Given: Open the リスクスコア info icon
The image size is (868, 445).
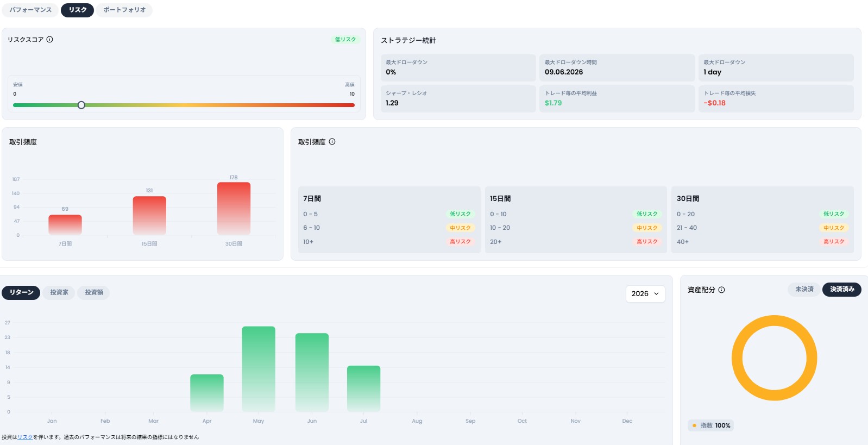Looking at the screenshot, I should tap(49, 39).
